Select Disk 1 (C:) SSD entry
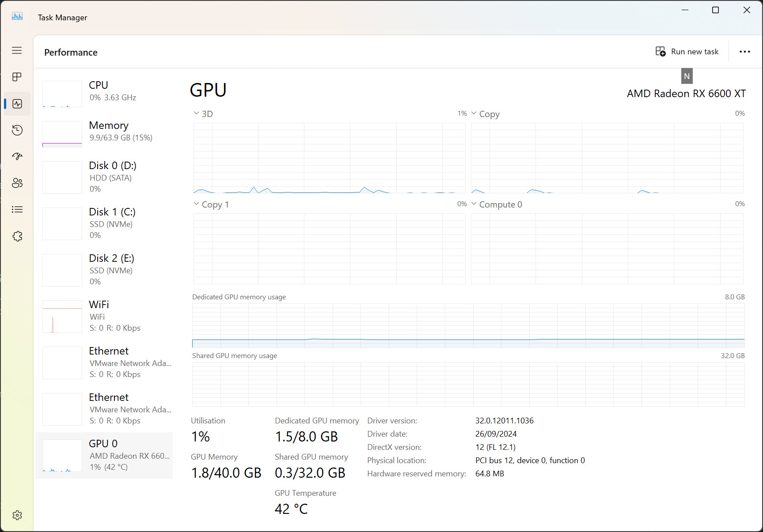This screenshot has height=532, width=763. [106, 223]
